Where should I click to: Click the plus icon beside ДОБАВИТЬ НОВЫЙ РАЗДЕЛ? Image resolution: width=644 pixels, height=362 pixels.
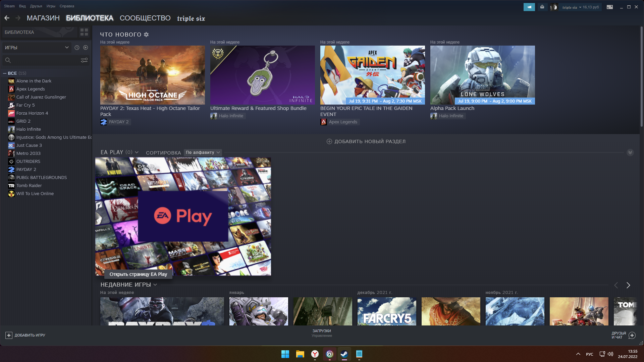(x=329, y=141)
